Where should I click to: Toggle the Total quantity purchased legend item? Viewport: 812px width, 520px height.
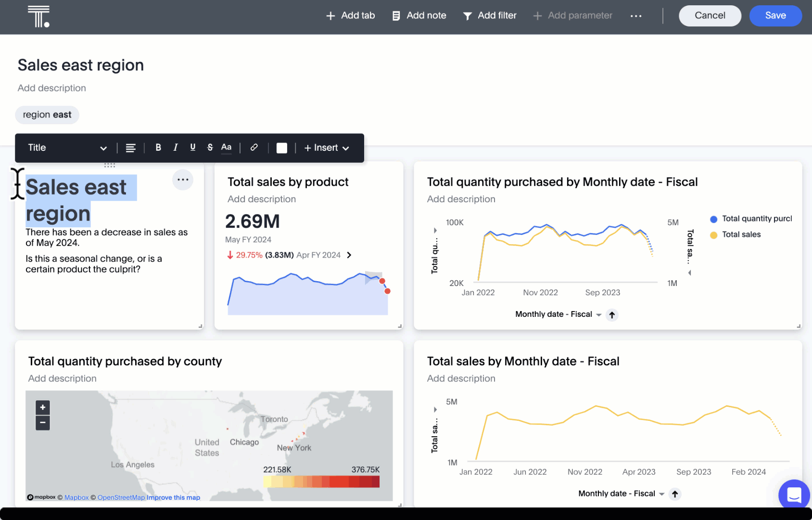(x=750, y=218)
